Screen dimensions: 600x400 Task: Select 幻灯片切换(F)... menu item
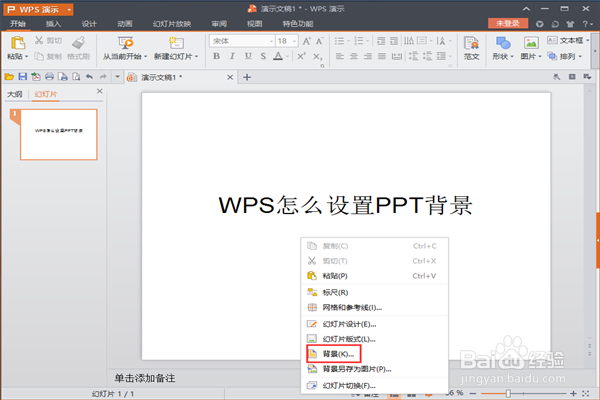(374, 385)
